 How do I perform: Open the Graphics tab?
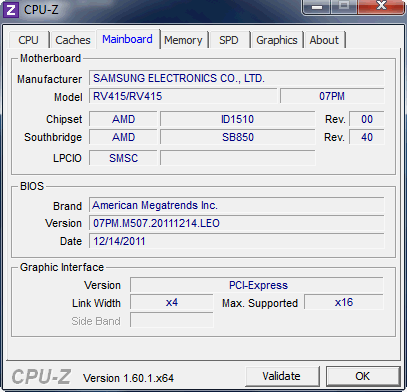coord(277,40)
